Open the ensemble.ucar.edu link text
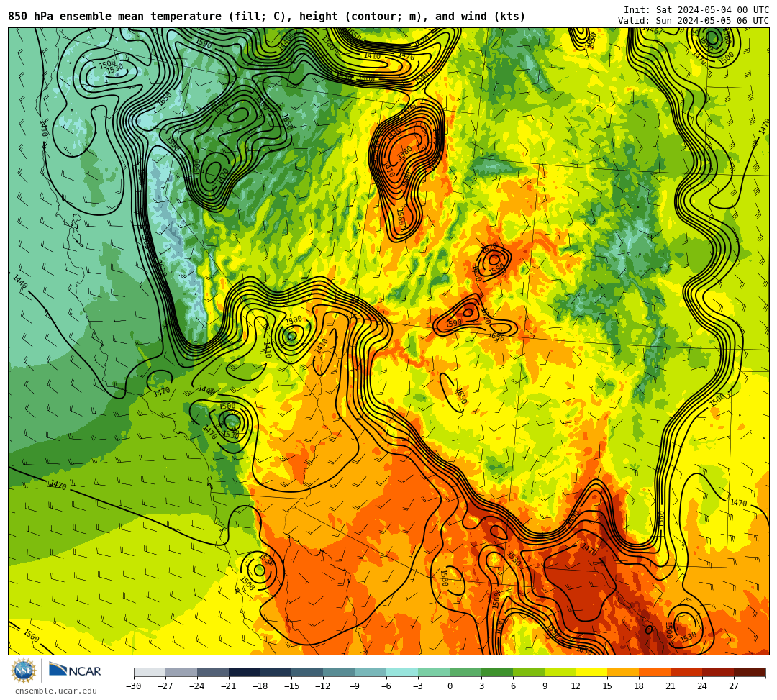Image resolution: width=777 pixels, height=700 pixels. [56, 691]
